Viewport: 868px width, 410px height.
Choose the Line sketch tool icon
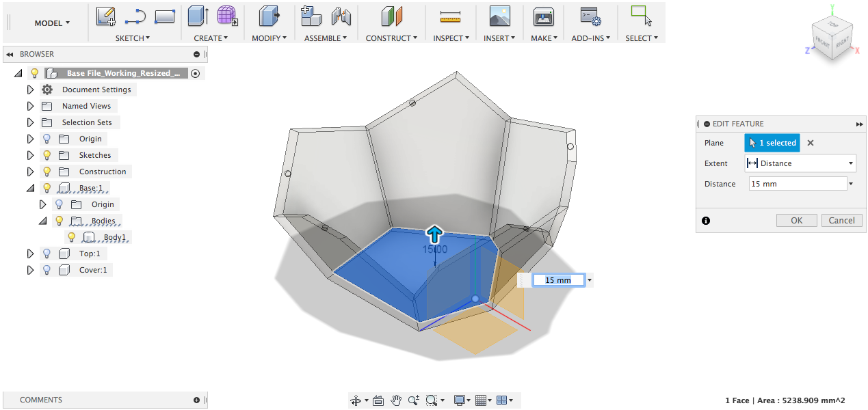135,16
